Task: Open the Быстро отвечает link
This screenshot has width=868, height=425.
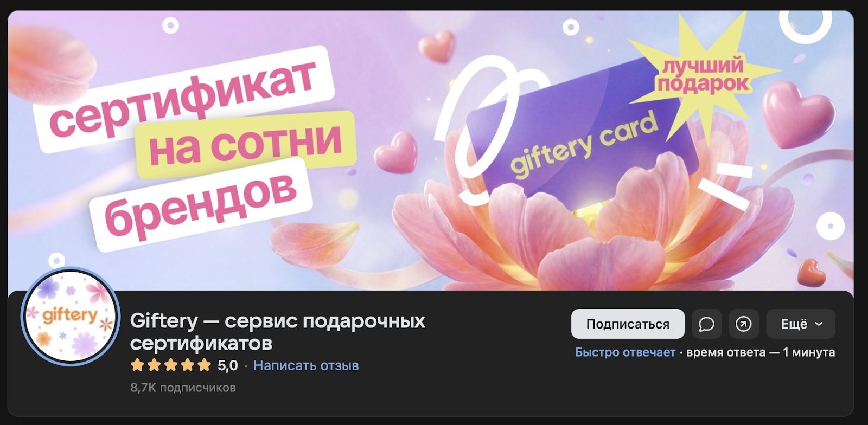Action: (x=625, y=352)
